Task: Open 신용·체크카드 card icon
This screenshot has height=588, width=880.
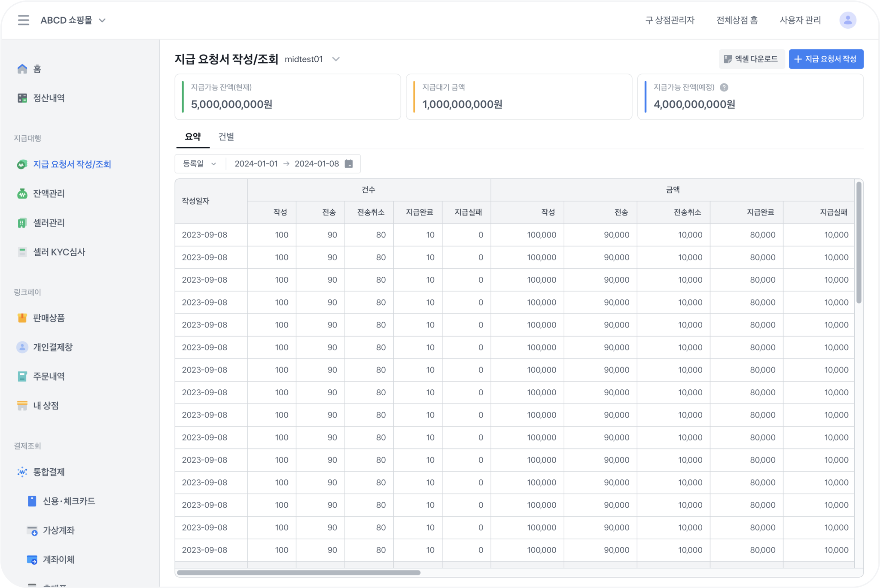Action: tap(32, 501)
